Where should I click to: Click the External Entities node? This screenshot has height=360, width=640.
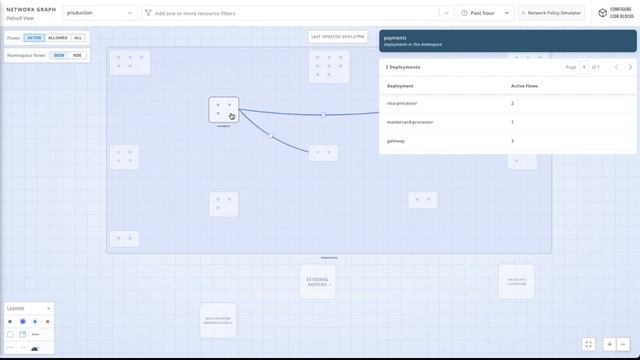pyautogui.click(x=318, y=282)
